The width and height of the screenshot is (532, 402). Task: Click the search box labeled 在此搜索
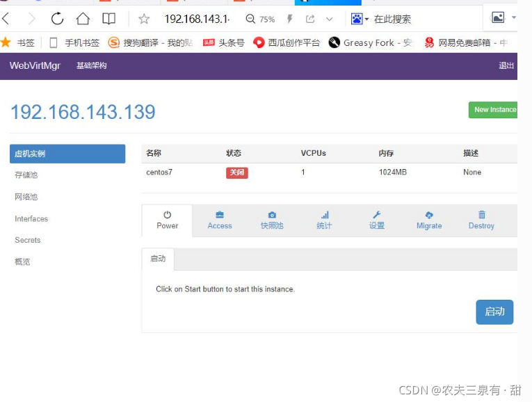click(392, 19)
